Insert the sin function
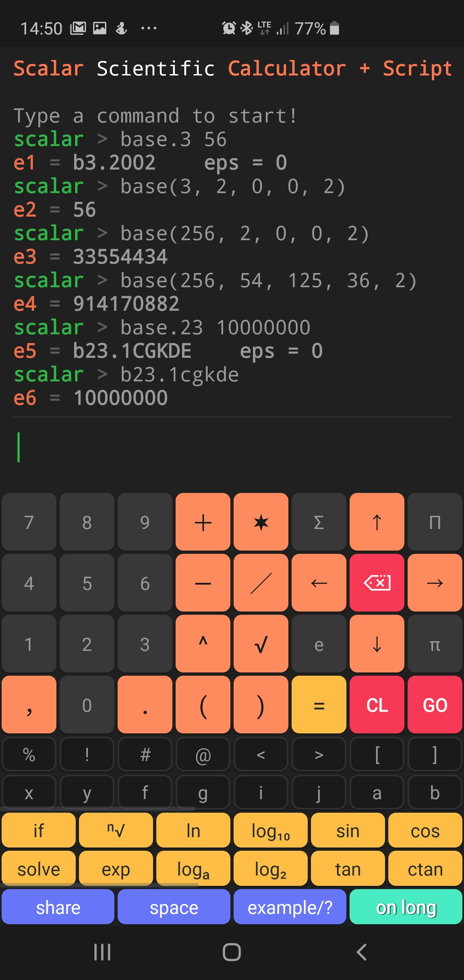 point(348,830)
